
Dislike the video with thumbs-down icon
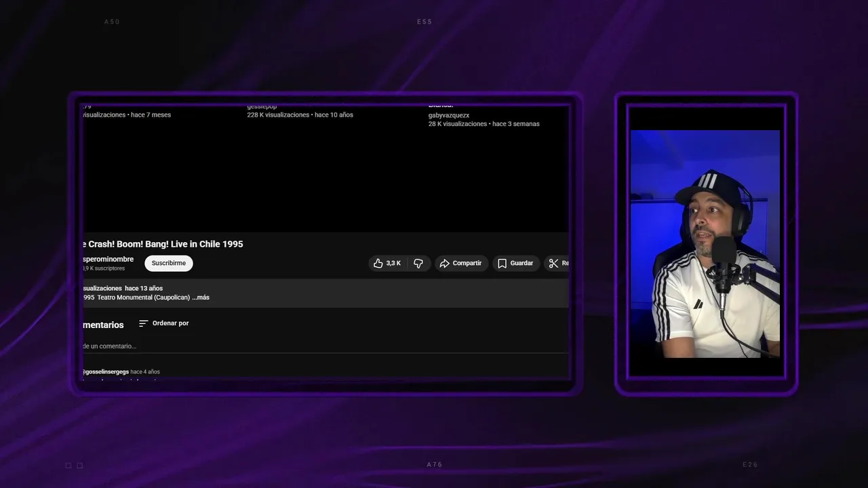[418, 263]
